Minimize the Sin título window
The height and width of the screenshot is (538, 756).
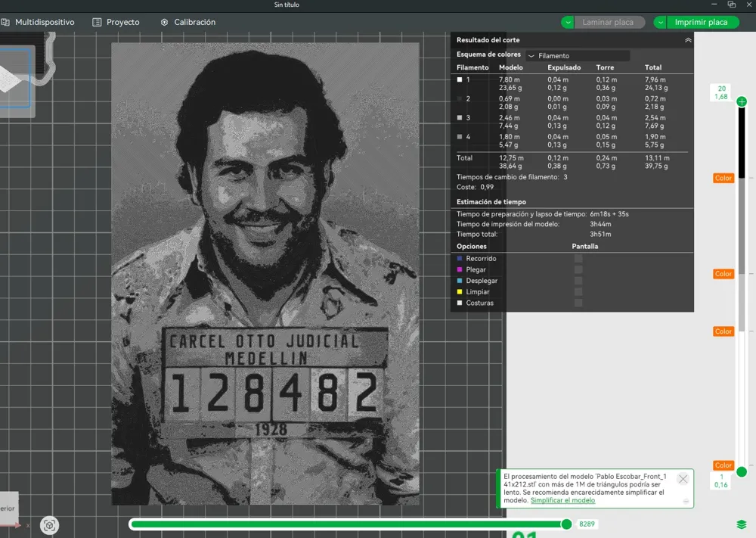point(714,5)
